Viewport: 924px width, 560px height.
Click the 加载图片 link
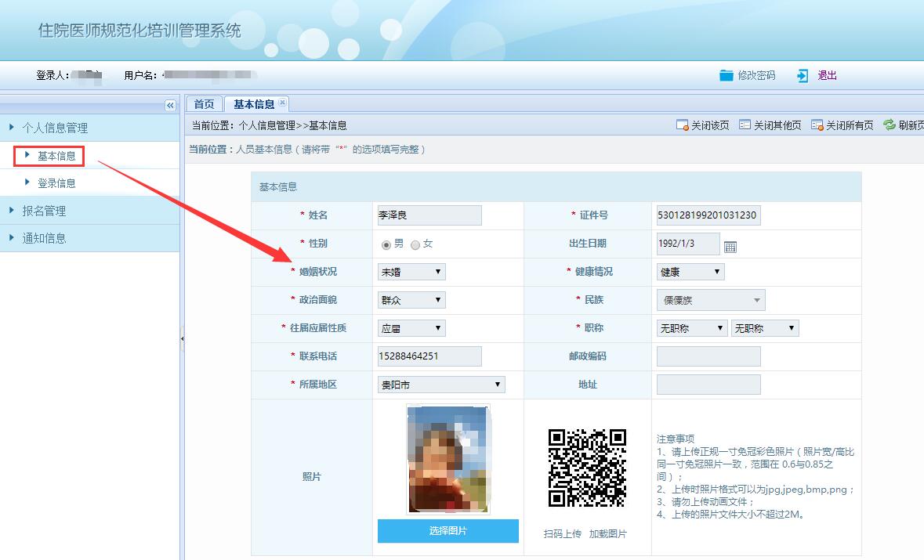[x=608, y=533]
